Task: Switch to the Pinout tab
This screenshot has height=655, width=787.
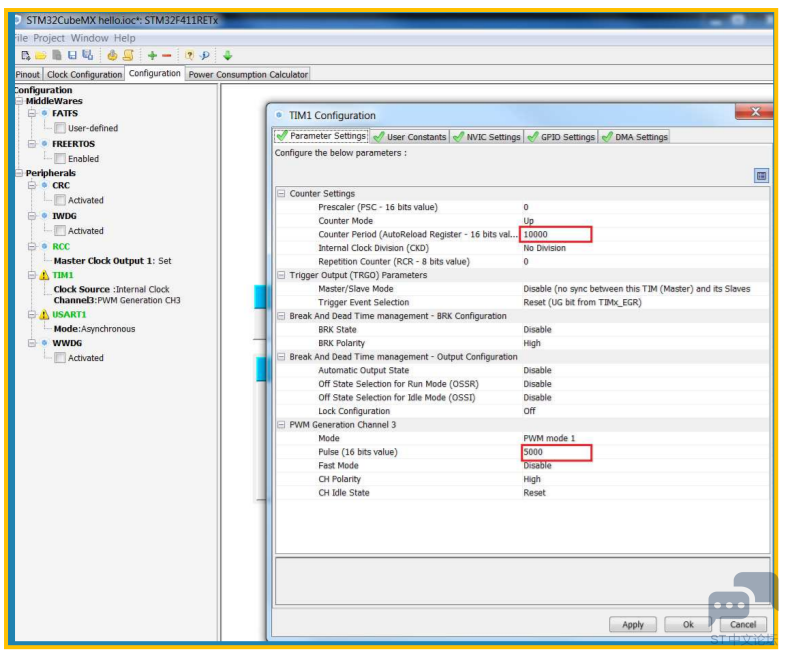Action: click(x=28, y=75)
